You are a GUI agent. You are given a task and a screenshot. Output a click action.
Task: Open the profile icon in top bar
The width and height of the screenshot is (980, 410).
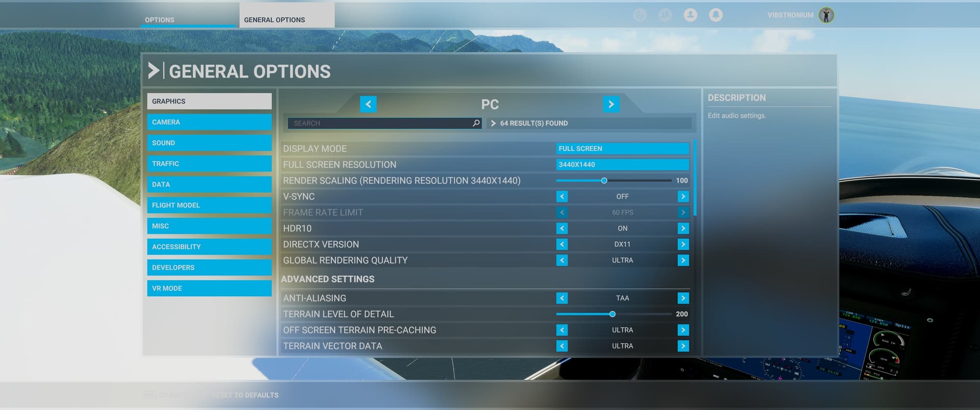coord(690,15)
